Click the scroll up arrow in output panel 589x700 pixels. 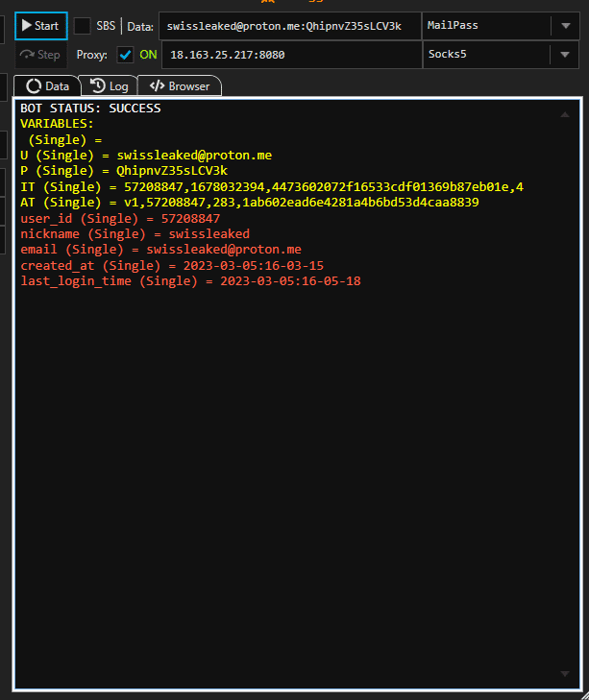[565, 114]
